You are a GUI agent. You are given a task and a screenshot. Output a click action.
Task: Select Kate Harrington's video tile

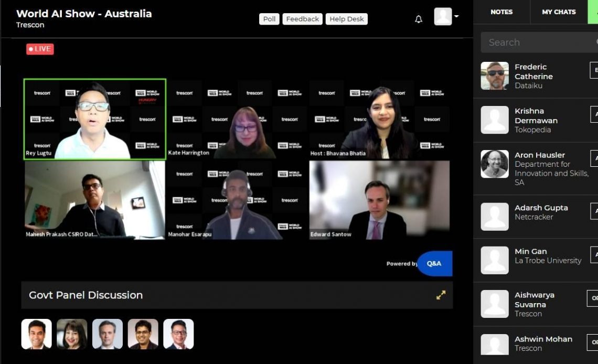pos(237,119)
